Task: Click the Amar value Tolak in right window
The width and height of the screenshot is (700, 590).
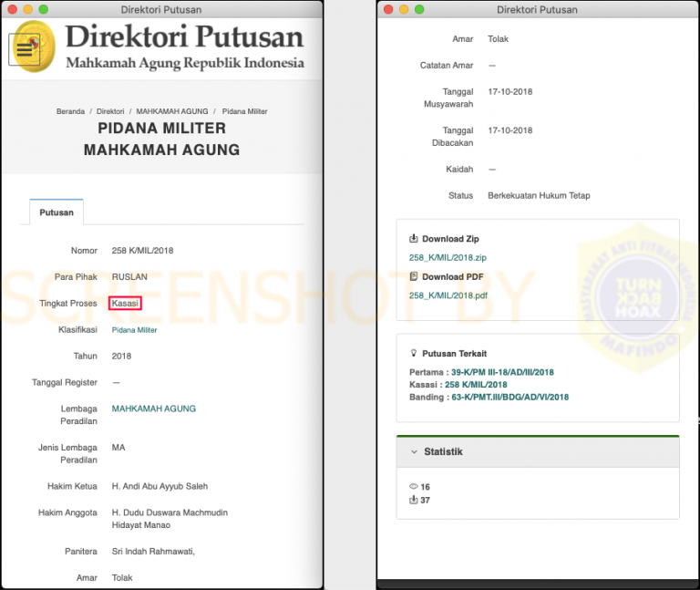Action: 498,39
